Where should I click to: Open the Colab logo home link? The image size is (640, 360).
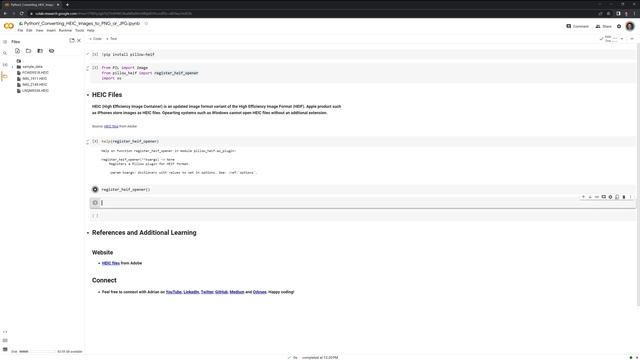click(x=9, y=26)
